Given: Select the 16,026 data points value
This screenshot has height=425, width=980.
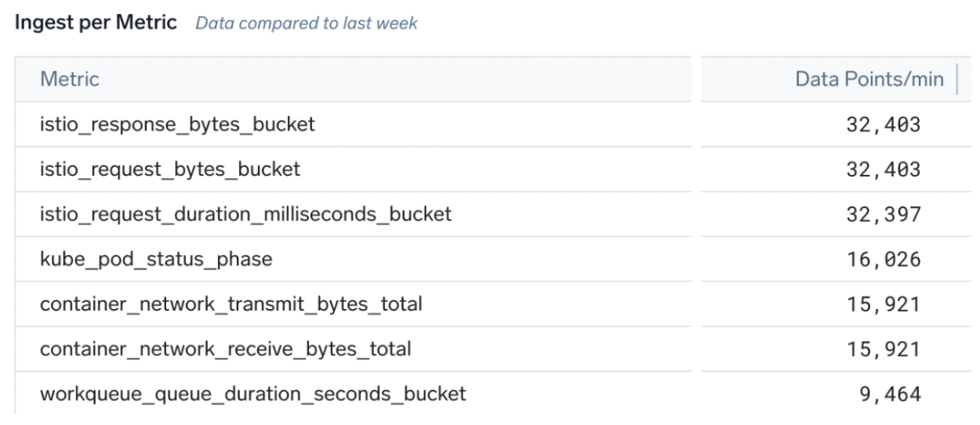Looking at the screenshot, I should (882, 258).
